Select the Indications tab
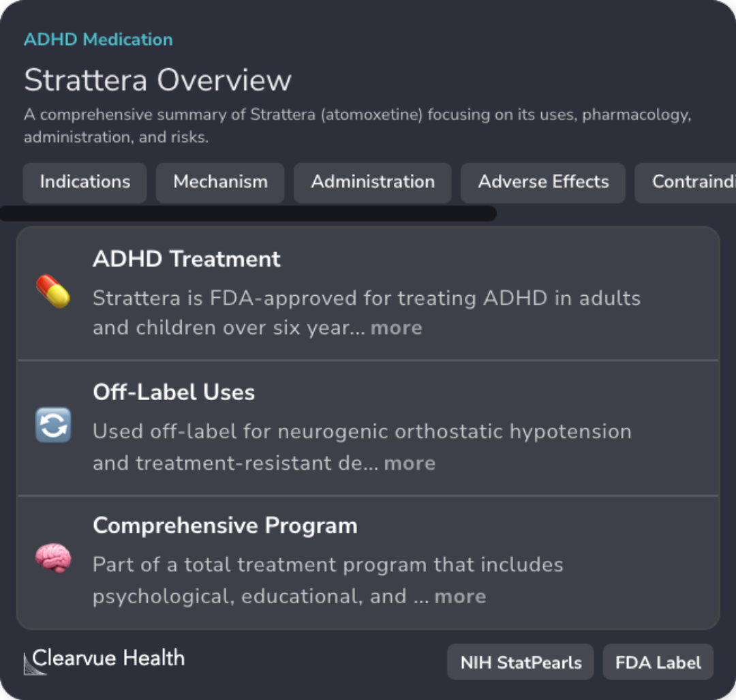 click(x=85, y=182)
